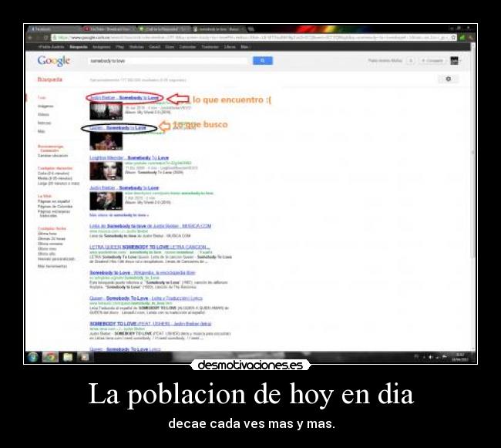
Task: Click the browser back arrow
Action: pos(30,37)
